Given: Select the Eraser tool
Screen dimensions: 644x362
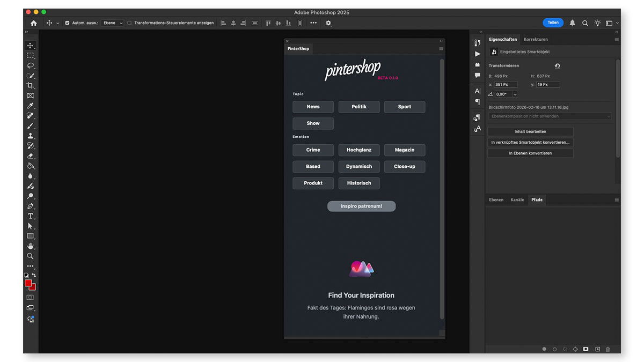Looking at the screenshot, I should pyautogui.click(x=31, y=156).
